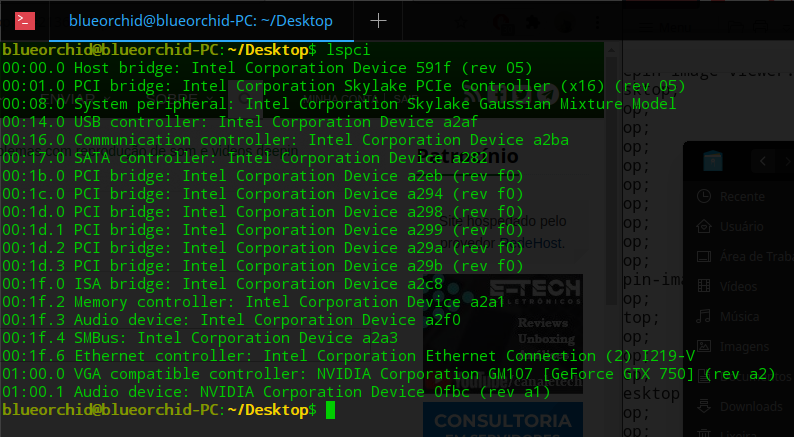Click the PCI bridge Device a29a line
Screen dimensions: 794x437
262,248
